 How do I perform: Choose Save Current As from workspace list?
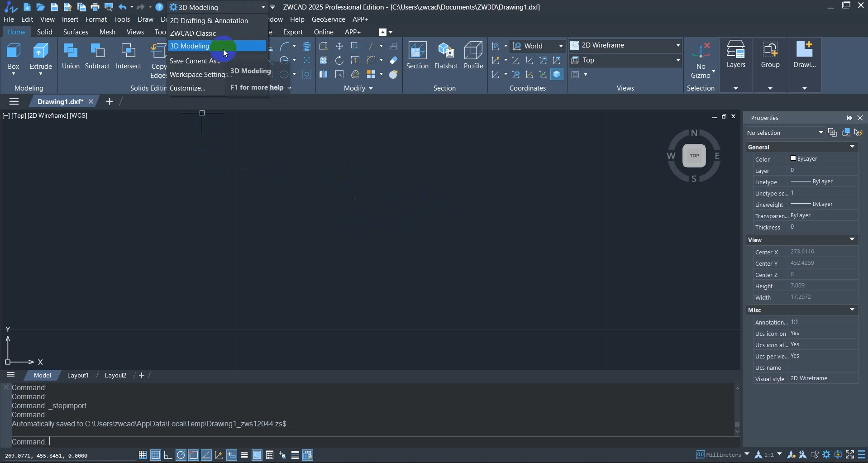(195, 61)
